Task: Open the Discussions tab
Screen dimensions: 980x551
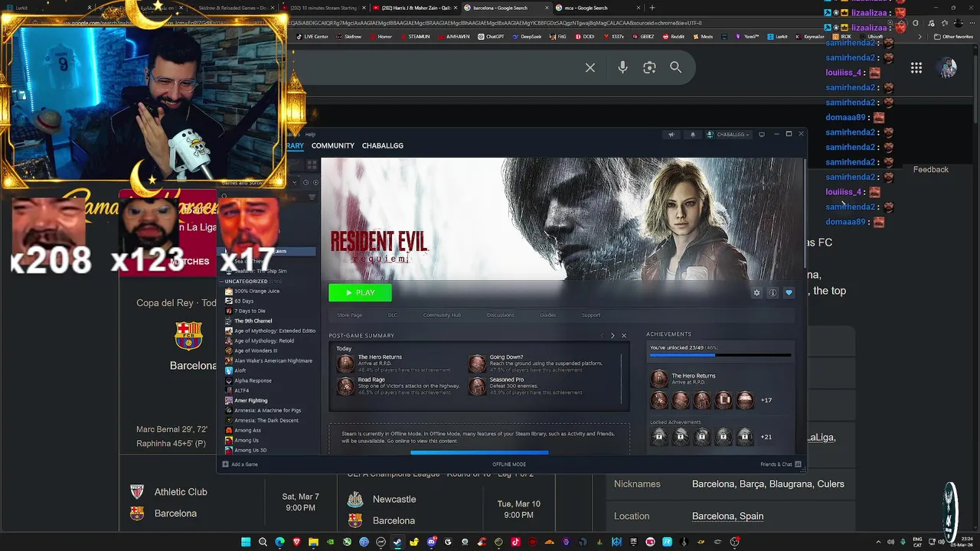Action: tap(501, 315)
